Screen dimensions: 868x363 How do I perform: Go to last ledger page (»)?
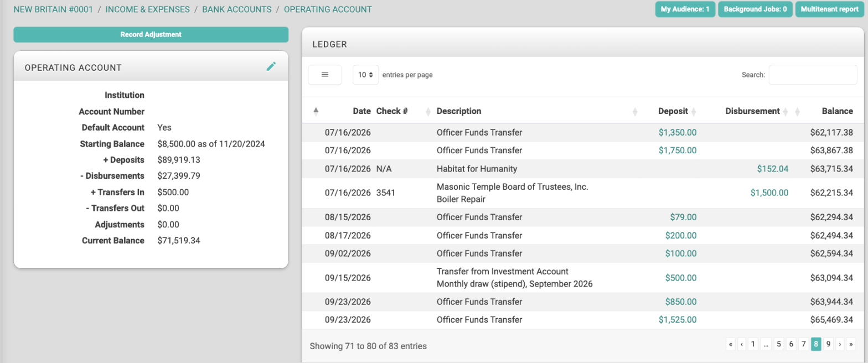coord(851,344)
